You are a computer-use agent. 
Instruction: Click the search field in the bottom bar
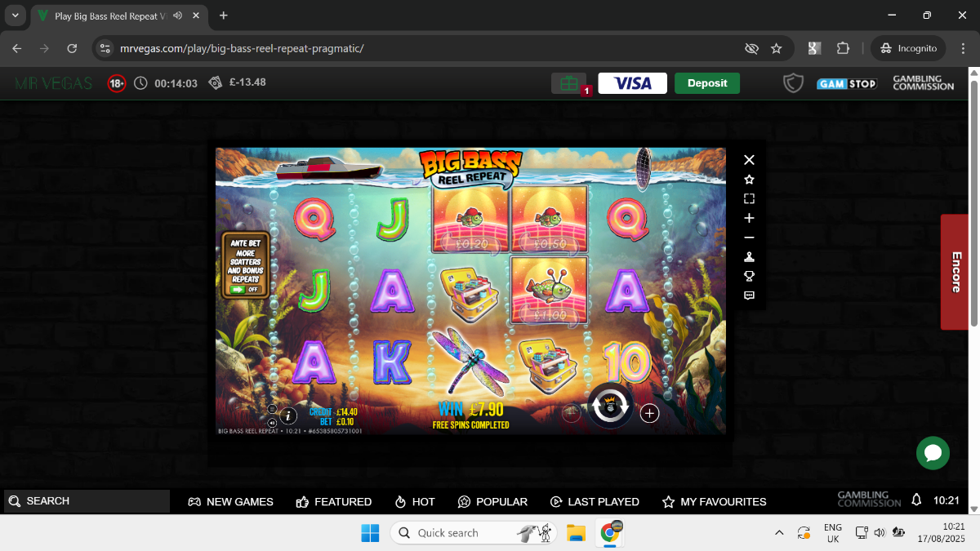click(x=87, y=501)
